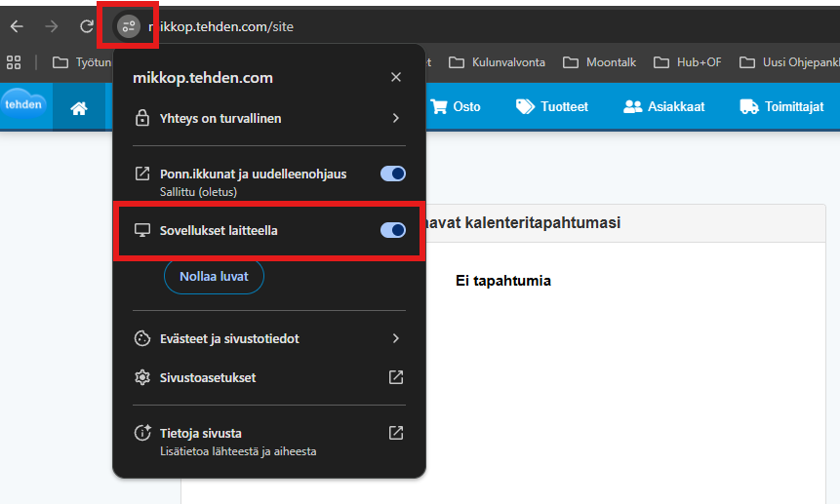Reload the current page

(x=86, y=26)
